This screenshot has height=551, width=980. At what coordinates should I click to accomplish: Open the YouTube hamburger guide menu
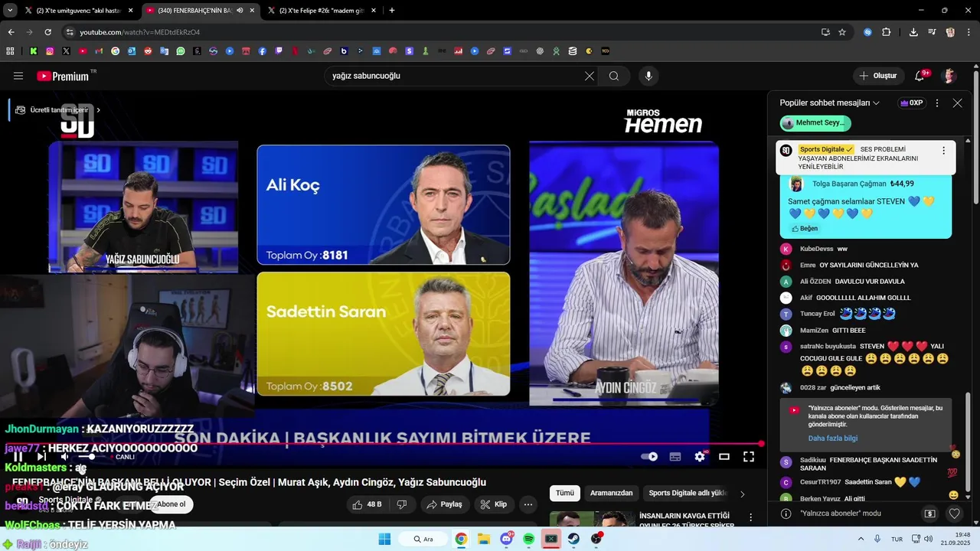(x=18, y=76)
